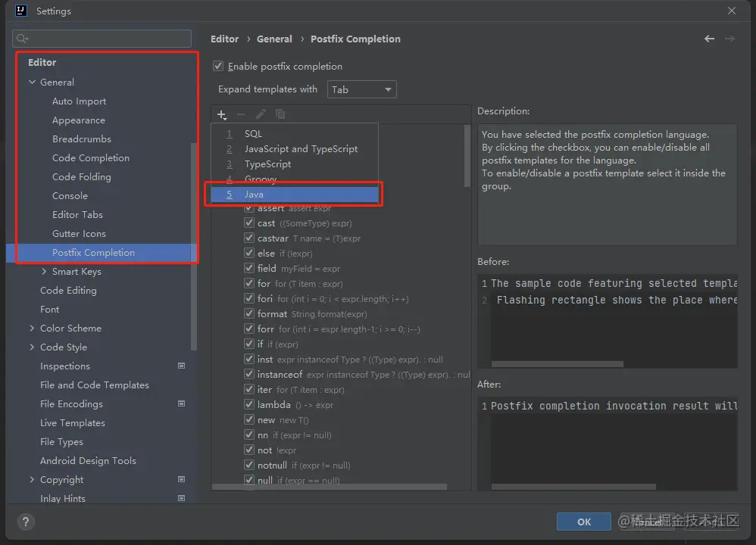Click the duplicate template copy icon
This screenshot has width=756, height=545.
click(x=280, y=114)
